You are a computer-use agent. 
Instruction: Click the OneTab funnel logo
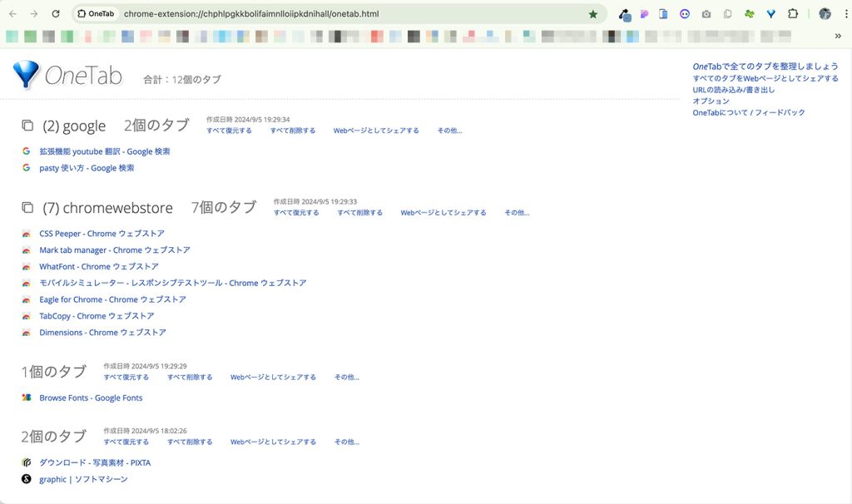(26, 74)
